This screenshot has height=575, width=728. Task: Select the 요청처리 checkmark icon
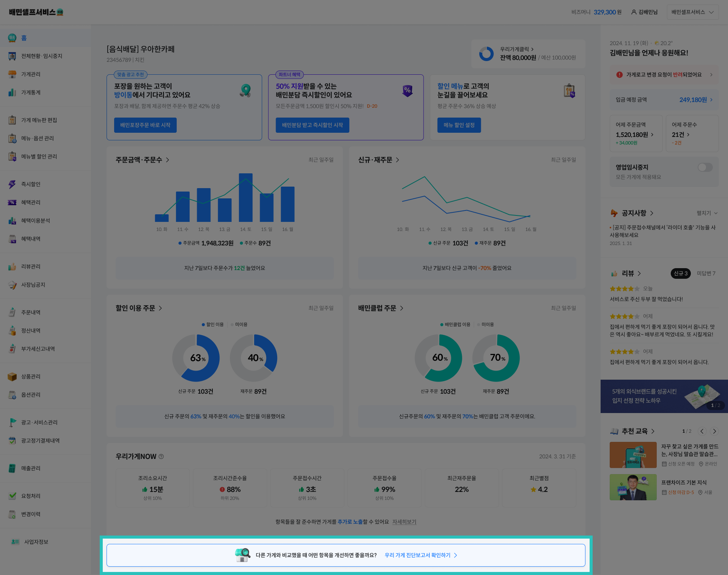pyautogui.click(x=12, y=496)
